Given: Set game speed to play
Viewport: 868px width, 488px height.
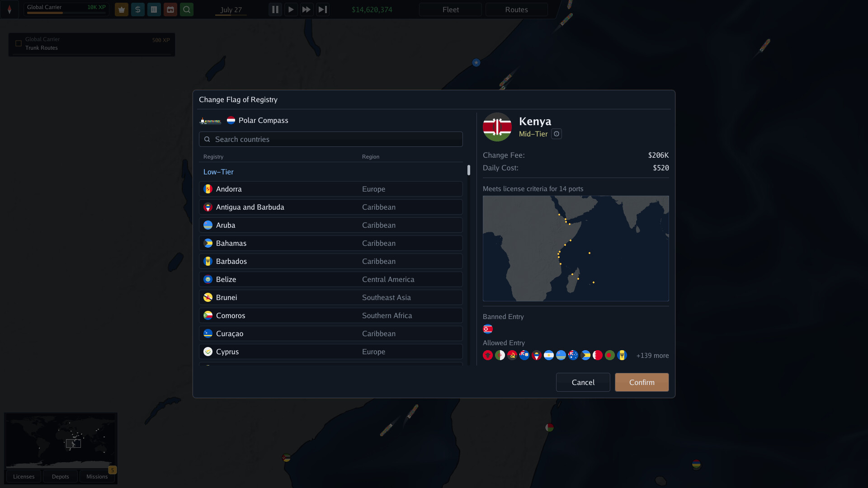Looking at the screenshot, I should 291,9.
